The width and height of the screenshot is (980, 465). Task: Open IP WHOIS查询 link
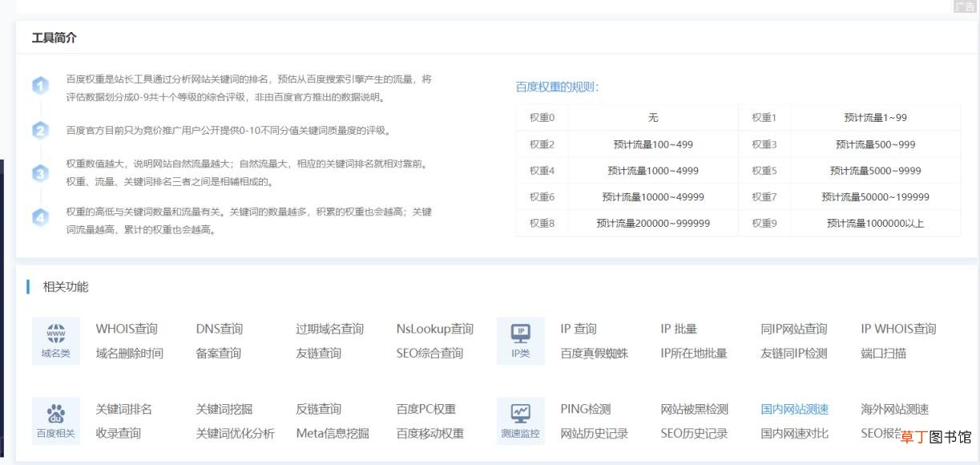pyautogui.click(x=898, y=329)
